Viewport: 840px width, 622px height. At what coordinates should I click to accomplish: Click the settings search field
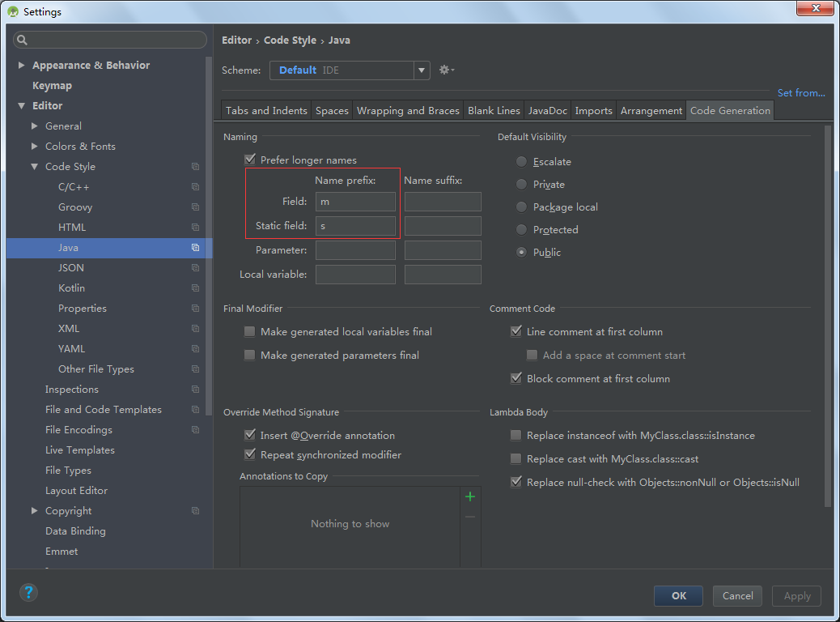(x=110, y=40)
